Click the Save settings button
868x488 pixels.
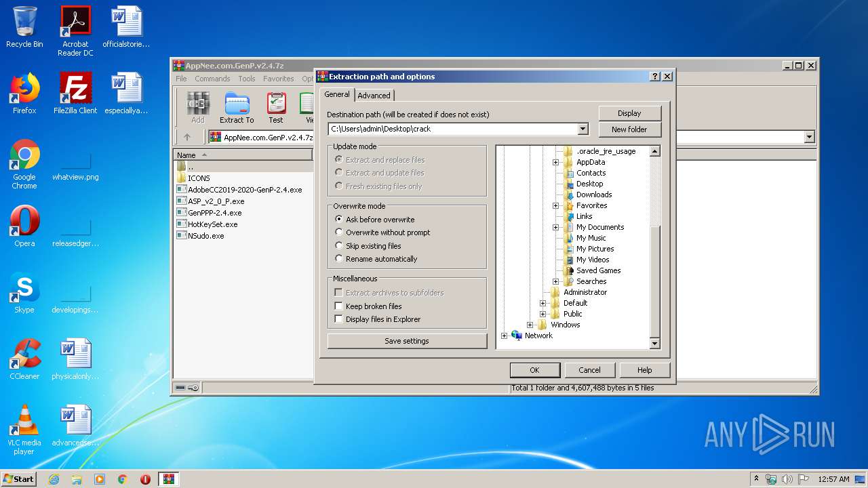[x=407, y=341]
